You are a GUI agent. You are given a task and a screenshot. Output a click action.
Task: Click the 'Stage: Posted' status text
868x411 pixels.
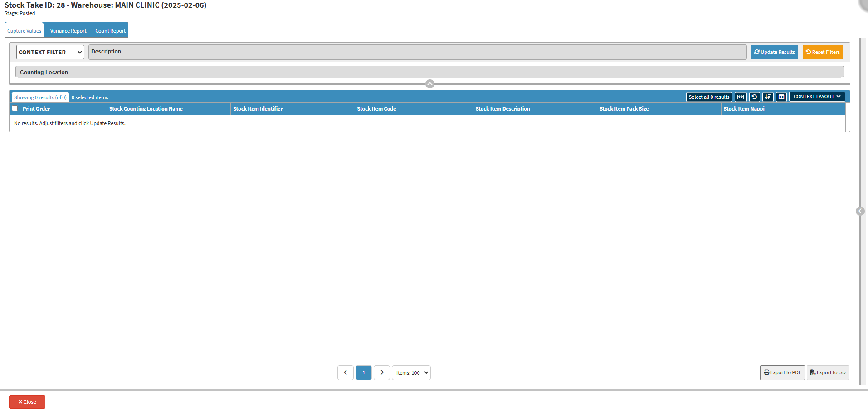tap(20, 13)
